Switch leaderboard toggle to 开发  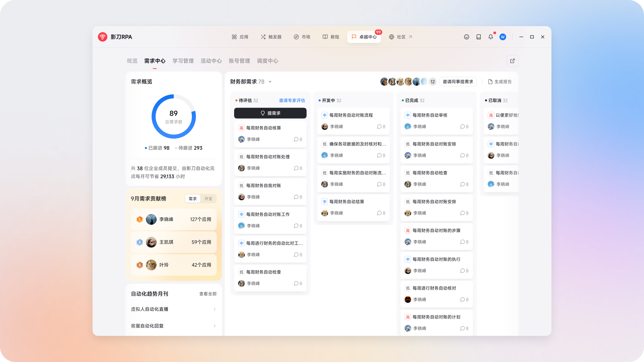pyautogui.click(x=208, y=199)
